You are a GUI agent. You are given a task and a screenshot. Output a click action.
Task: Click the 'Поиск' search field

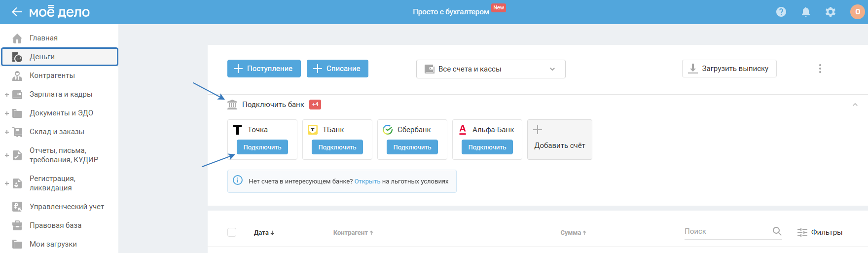pyautogui.click(x=725, y=231)
